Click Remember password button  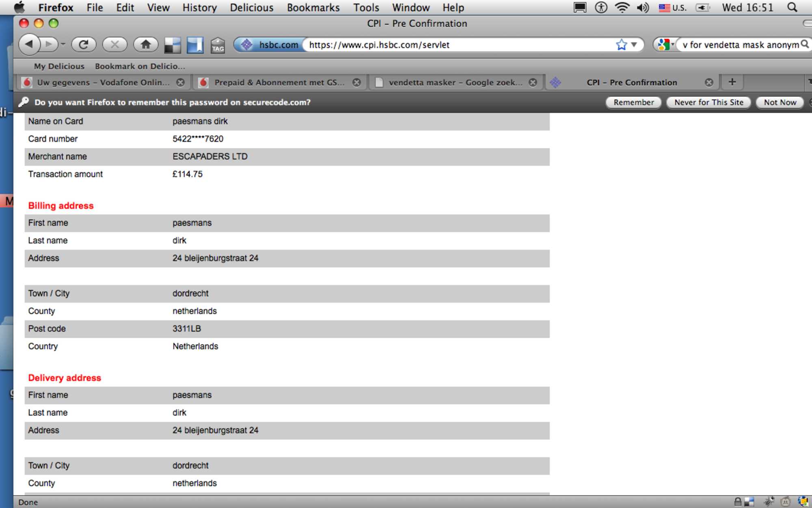point(633,102)
